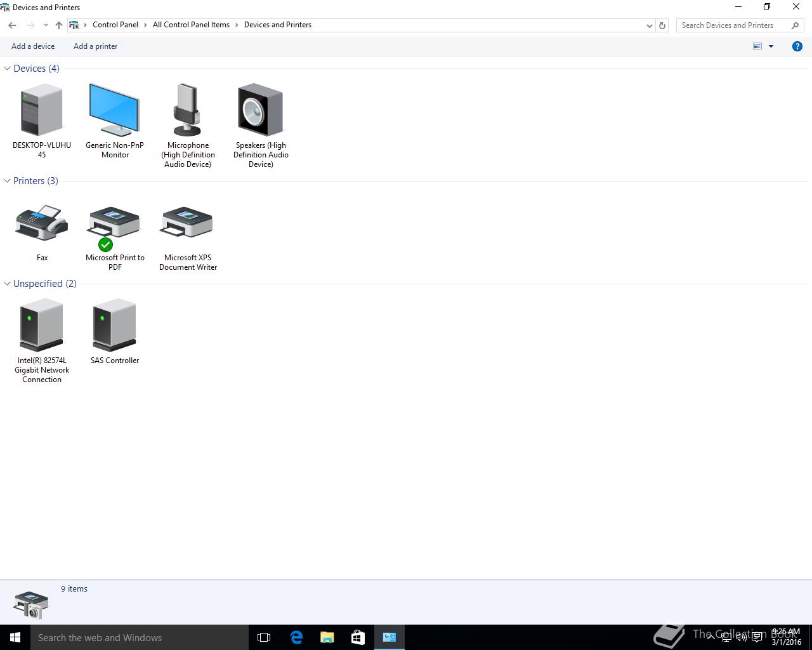Select the Microsoft XPS Document Writer printer
Image resolution: width=812 pixels, height=650 pixels.
click(188, 223)
